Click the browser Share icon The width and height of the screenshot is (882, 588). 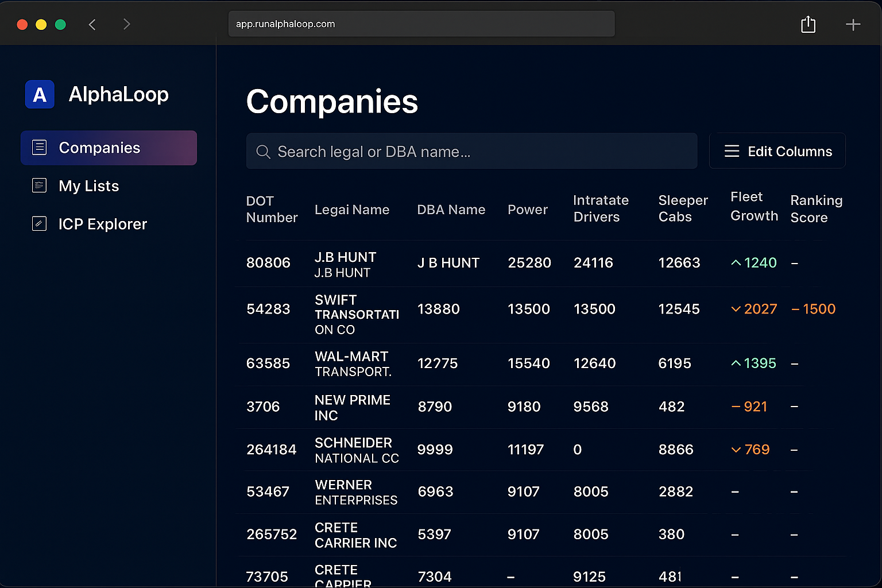click(x=808, y=24)
